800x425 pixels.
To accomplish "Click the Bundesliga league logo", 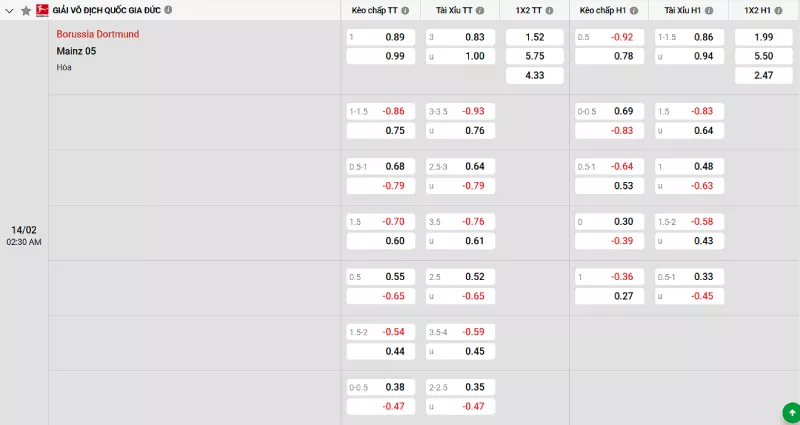I will pyautogui.click(x=42, y=10).
